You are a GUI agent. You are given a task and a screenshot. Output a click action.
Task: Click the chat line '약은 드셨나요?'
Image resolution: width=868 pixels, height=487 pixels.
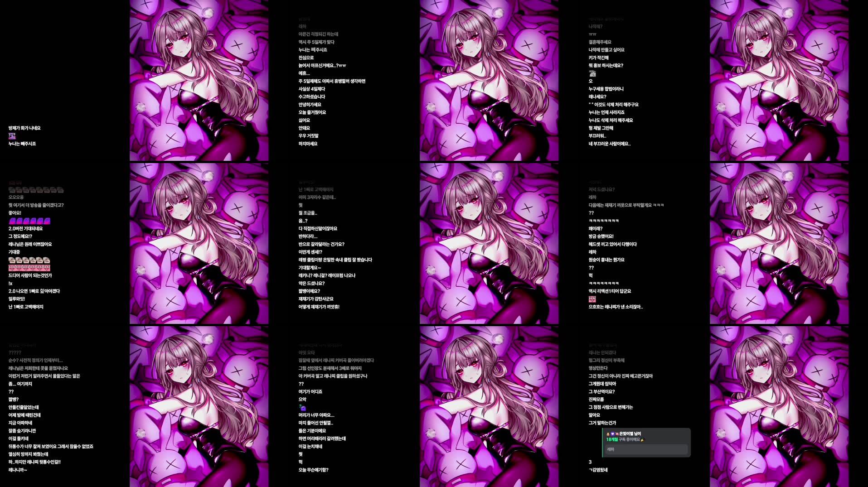tap(311, 283)
